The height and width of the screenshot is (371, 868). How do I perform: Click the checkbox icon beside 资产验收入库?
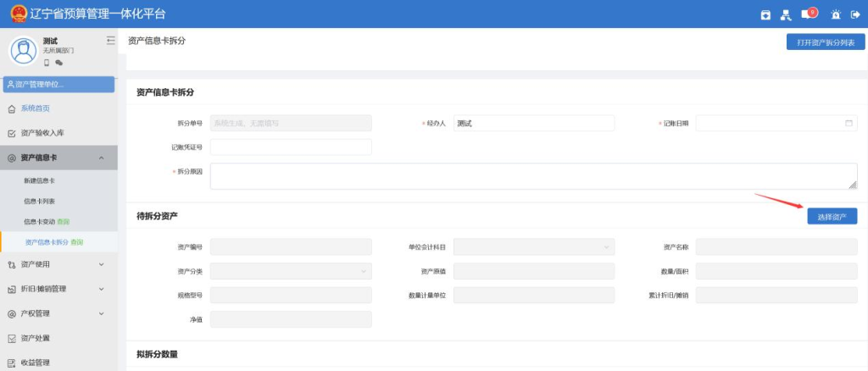point(12,134)
